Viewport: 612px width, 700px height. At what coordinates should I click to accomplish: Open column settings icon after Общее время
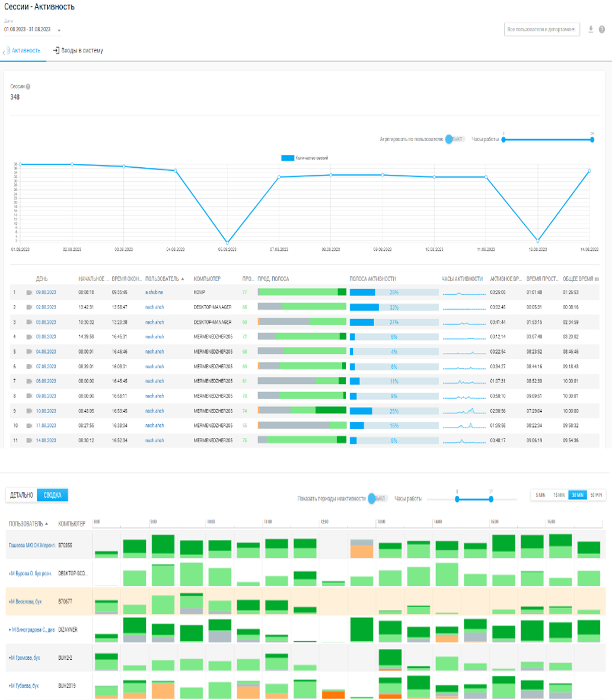(x=597, y=279)
